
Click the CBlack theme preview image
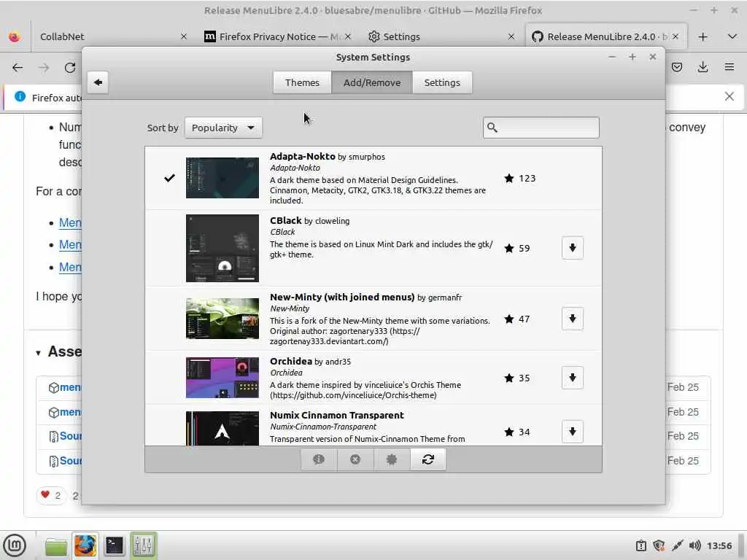222,248
